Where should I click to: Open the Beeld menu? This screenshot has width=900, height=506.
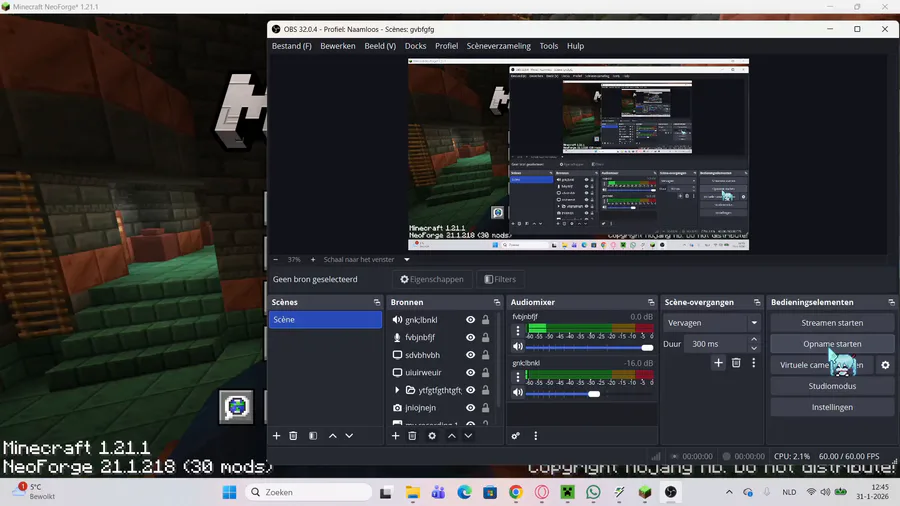(x=380, y=46)
